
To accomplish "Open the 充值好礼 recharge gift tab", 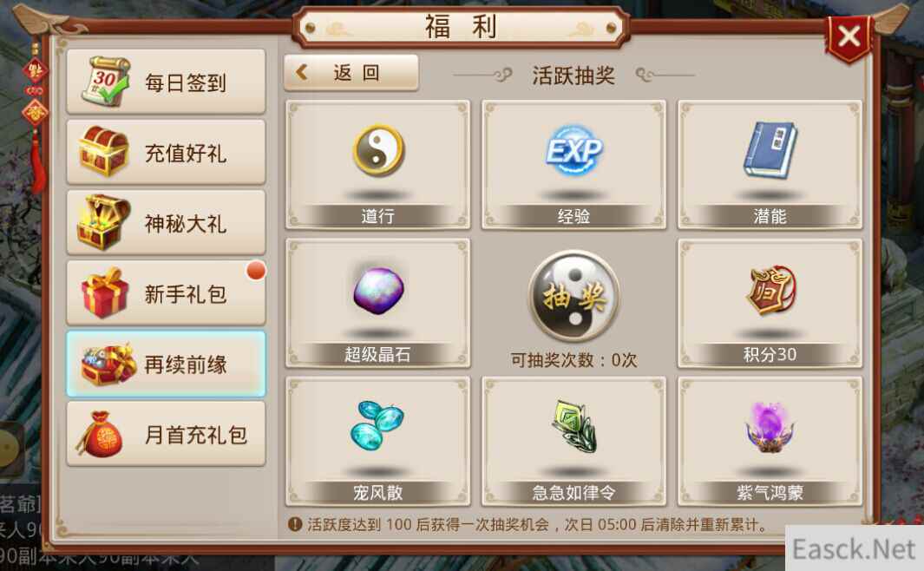I will (167, 152).
